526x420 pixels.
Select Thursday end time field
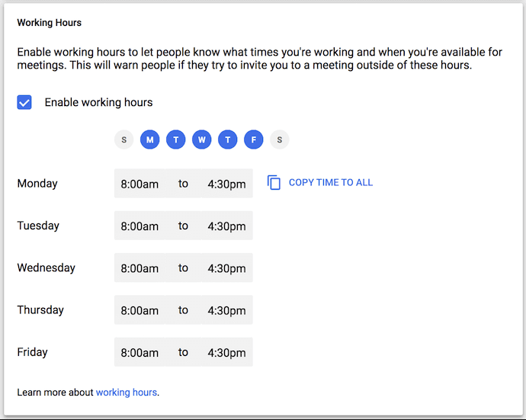coord(226,310)
